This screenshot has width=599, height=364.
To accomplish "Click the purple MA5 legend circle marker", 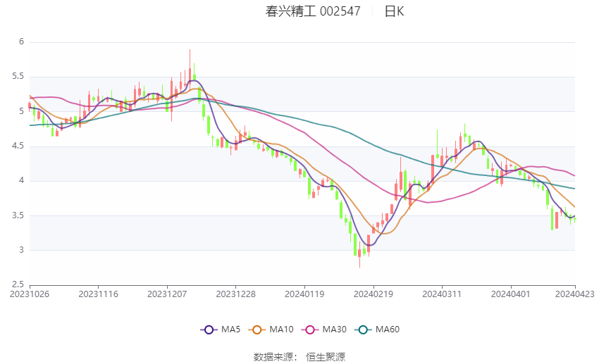I will coord(208,329).
